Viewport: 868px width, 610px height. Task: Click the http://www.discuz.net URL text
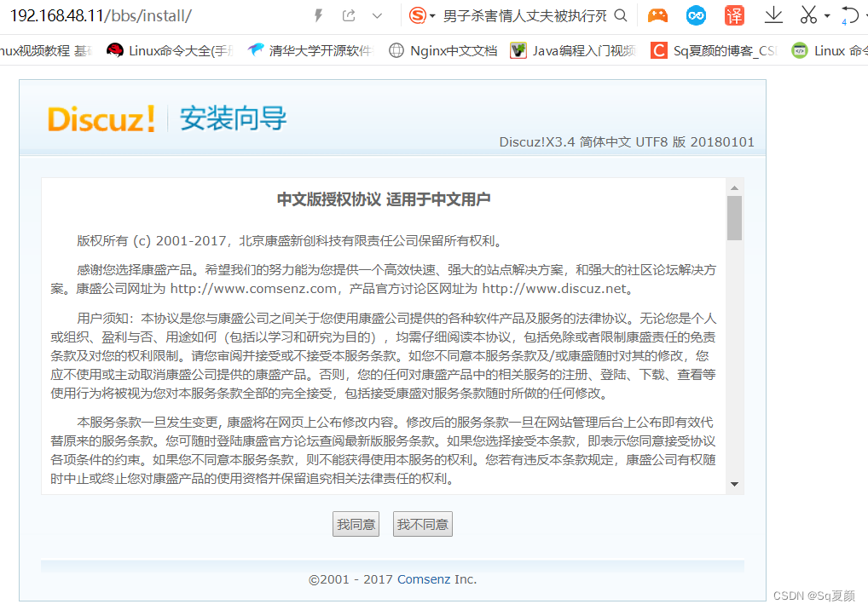point(555,289)
